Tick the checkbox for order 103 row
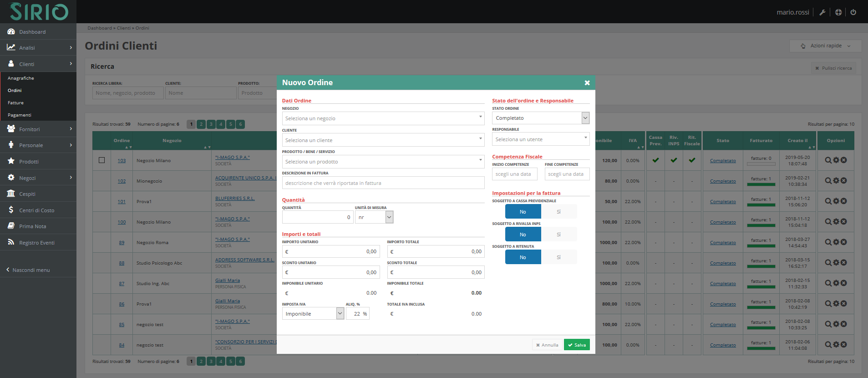This screenshot has width=868, height=378. coord(102,160)
